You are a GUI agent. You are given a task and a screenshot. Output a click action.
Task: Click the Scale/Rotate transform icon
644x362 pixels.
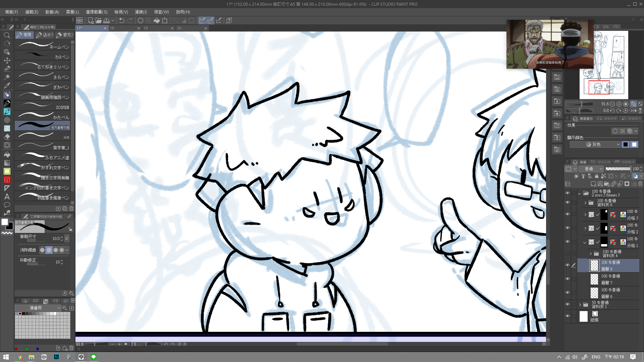165,20
